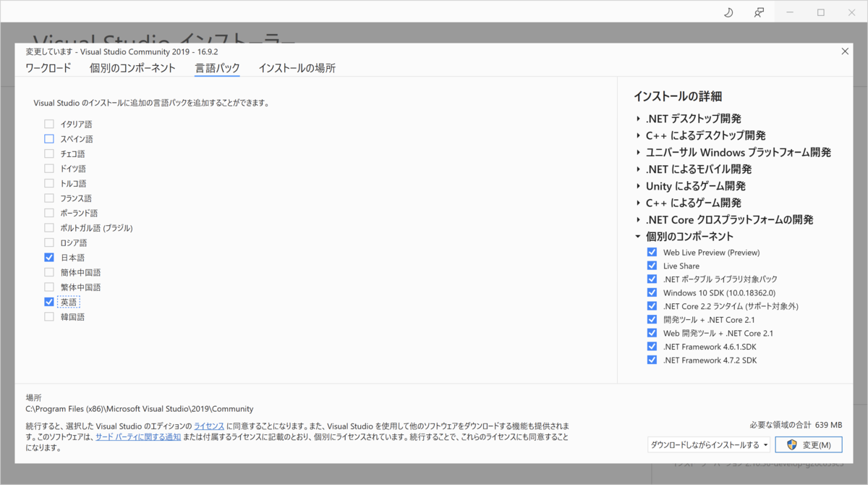This screenshot has width=868, height=485.
Task: Uncheck the 日本語 language pack
Action: point(48,257)
